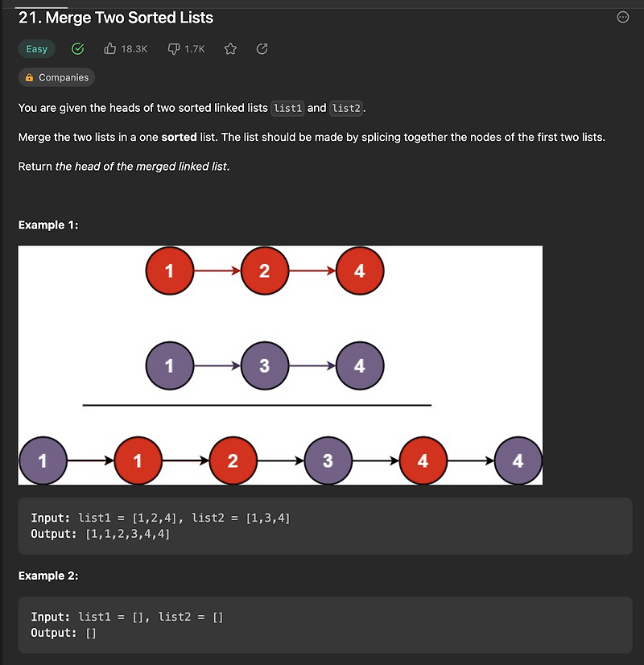Click the thumbs up like icon

[x=109, y=49]
